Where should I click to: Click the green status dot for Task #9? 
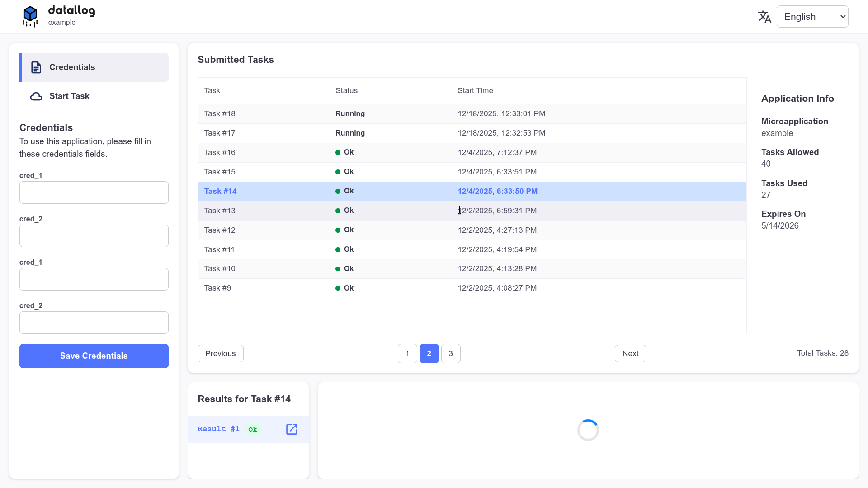[338, 288]
